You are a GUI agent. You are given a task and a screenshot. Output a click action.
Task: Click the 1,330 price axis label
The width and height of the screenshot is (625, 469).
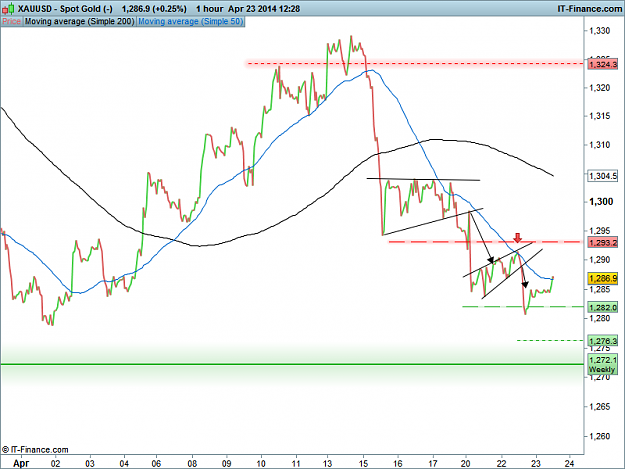click(x=599, y=31)
